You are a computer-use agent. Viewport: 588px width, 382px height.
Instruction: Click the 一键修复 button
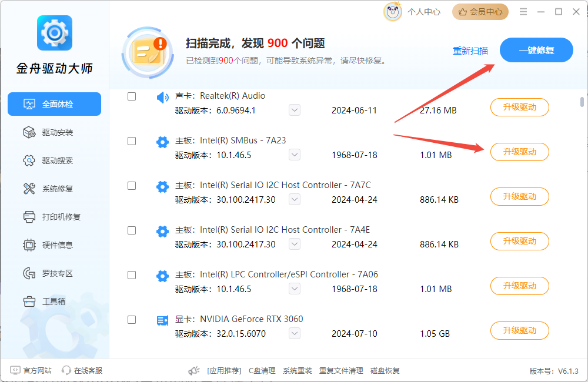point(536,50)
